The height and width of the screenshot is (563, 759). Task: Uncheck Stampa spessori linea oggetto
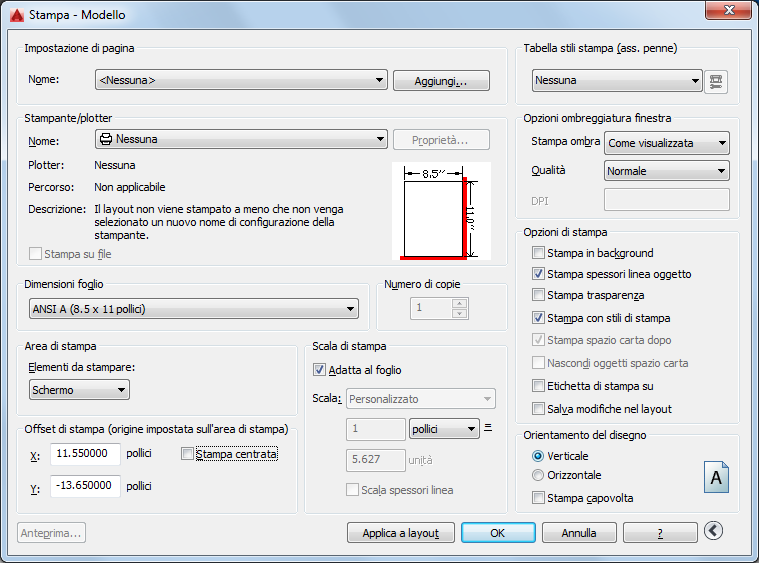coord(538,274)
